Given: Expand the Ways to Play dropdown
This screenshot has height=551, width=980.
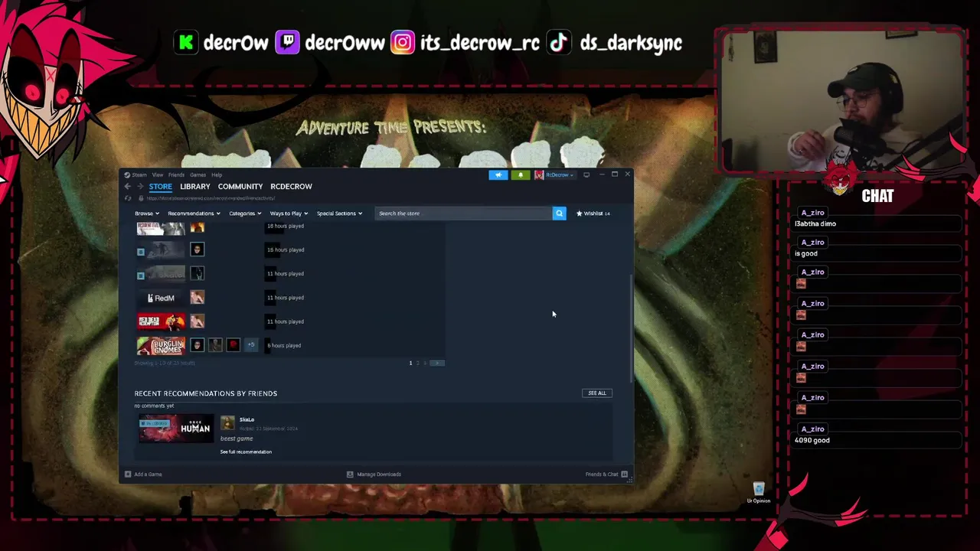Looking at the screenshot, I should tap(289, 214).
